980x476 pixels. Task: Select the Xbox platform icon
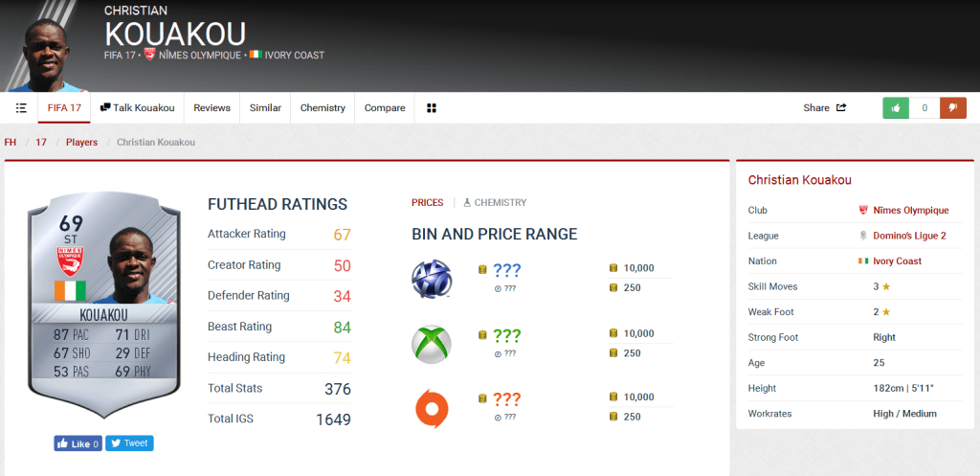click(x=431, y=344)
